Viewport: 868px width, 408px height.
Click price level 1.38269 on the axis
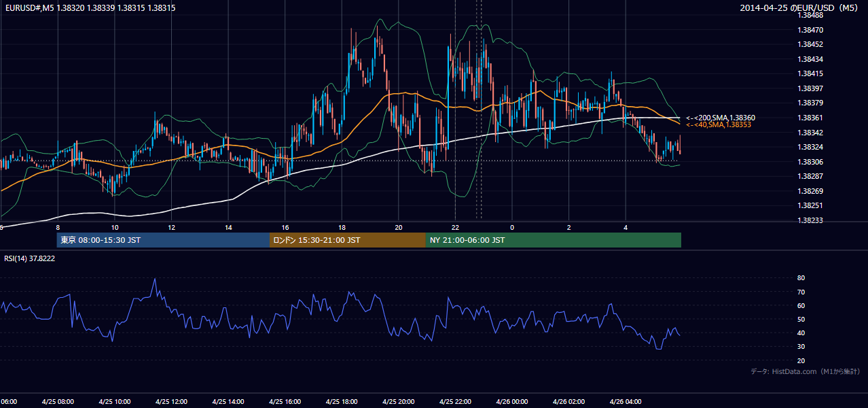(x=811, y=191)
